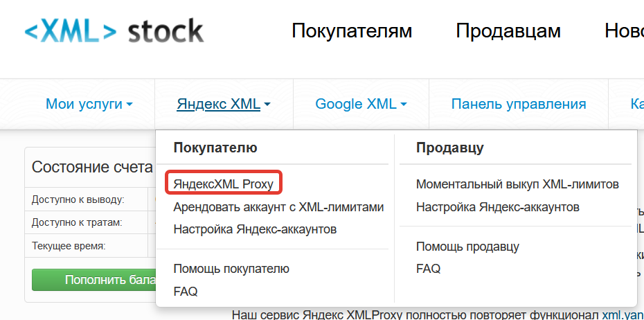Select Моментальный выкуп XML-лимитов
Viewport: 644px width, 320px height.
517,184
